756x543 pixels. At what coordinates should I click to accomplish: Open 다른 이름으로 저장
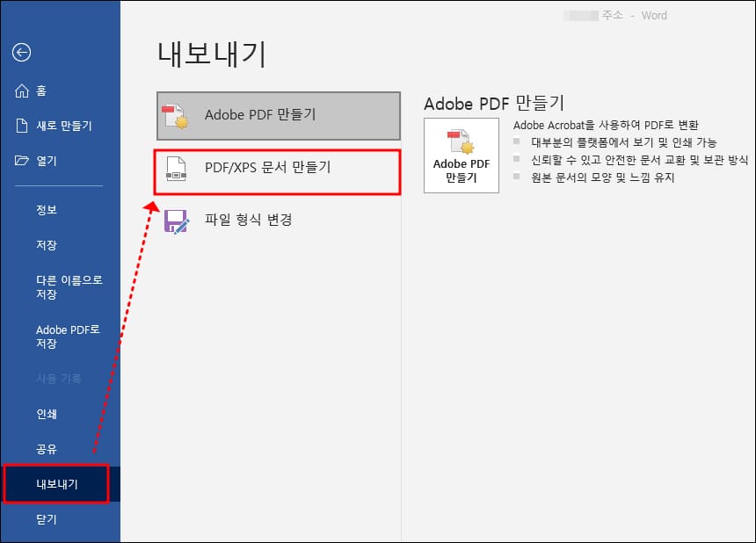coord(61,287)
